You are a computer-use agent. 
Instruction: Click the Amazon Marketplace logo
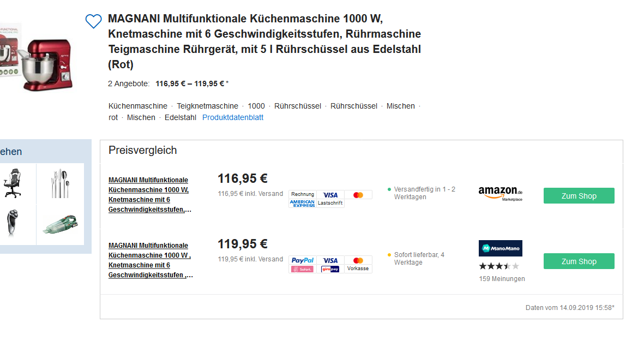point(500,194)
